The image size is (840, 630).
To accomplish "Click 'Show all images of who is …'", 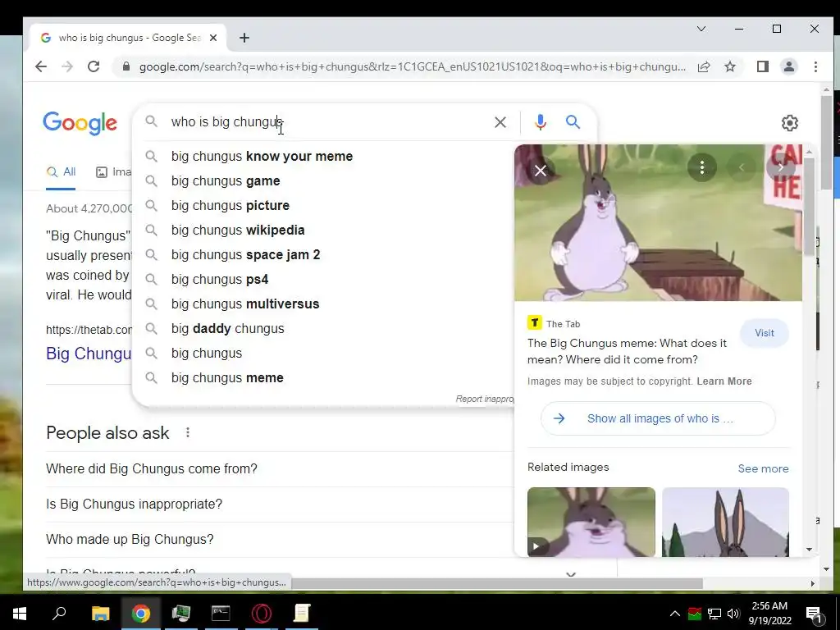I will point(658,418).
